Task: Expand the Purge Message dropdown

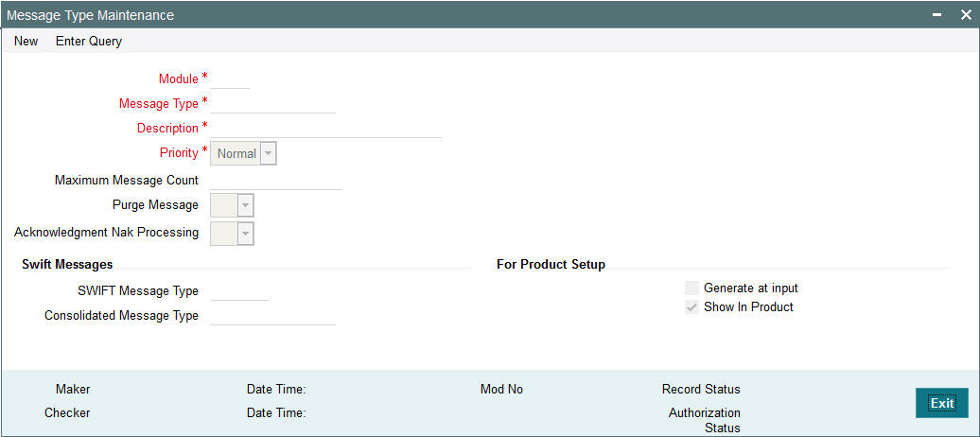Action: coord(233,205)
